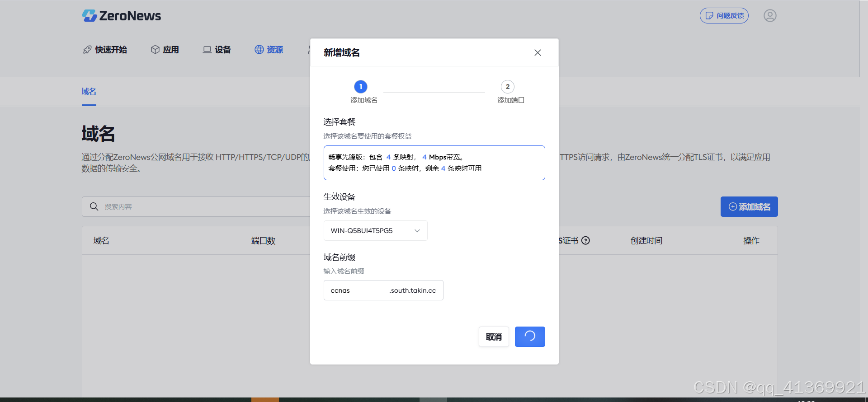Click the 生效设备 section label

click(x=340, y=197)
